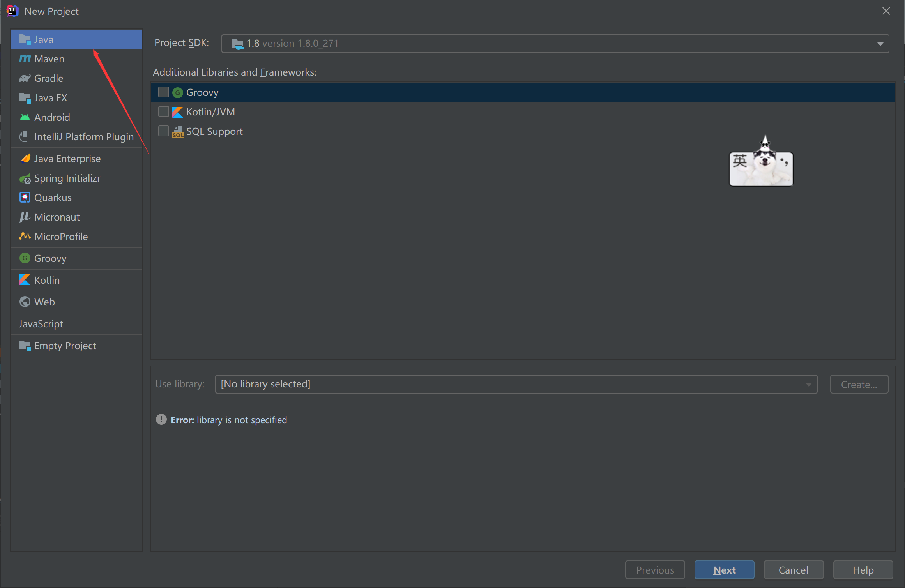Select the MicroProfile project icon
The image size is (905, 588).
pyautogui.click(x=25, y=236)
